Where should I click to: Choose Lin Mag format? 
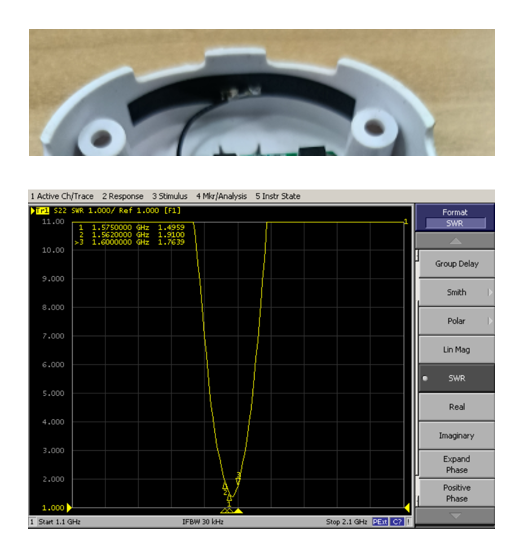(x=456, y=350)
